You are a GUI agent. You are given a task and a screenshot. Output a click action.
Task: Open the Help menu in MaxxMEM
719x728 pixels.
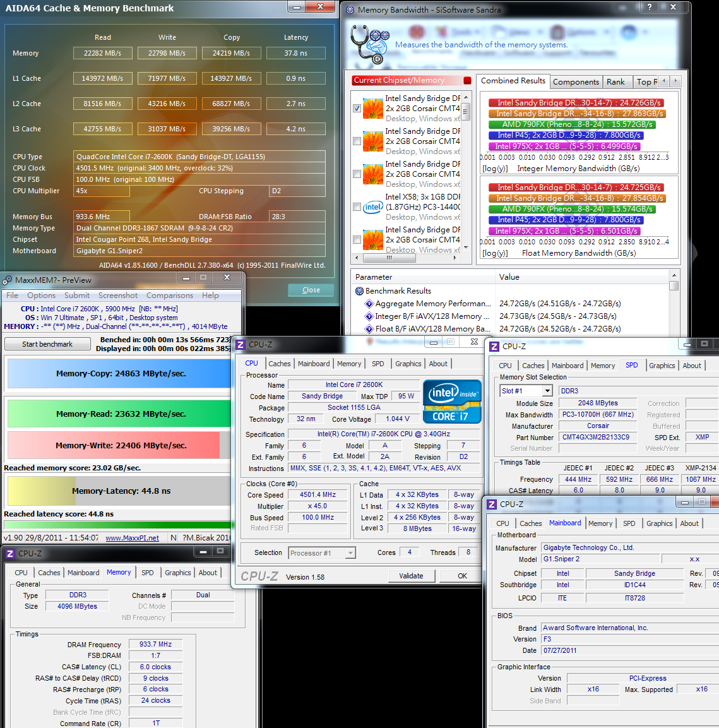210,295
